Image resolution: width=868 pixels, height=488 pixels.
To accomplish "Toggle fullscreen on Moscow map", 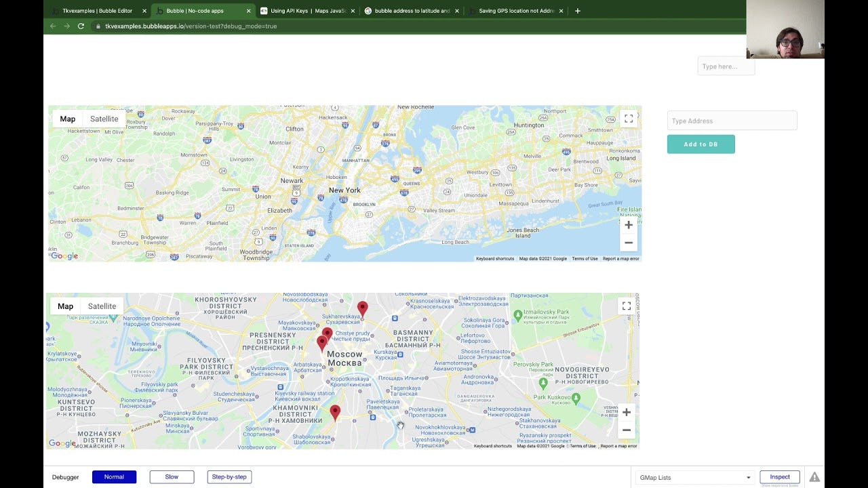I will (x=627, y=306).
